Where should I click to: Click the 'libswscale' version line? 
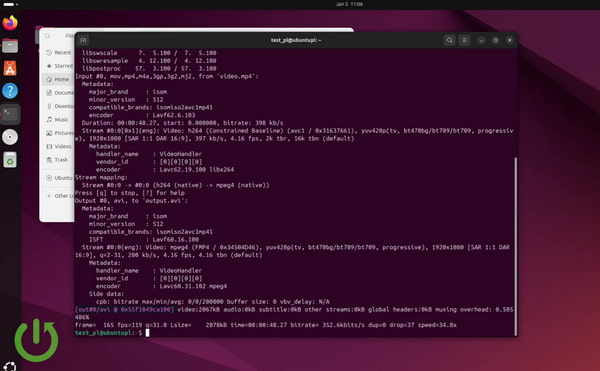[x=149, y=53]
